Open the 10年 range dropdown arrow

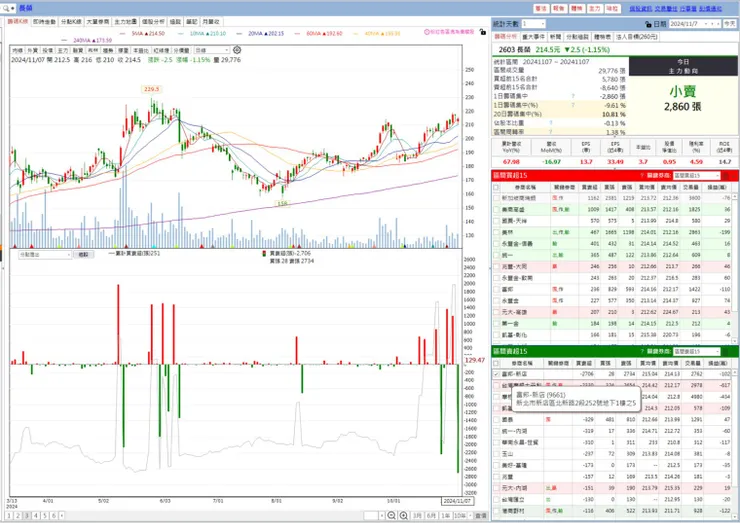[x=470, y=515]
